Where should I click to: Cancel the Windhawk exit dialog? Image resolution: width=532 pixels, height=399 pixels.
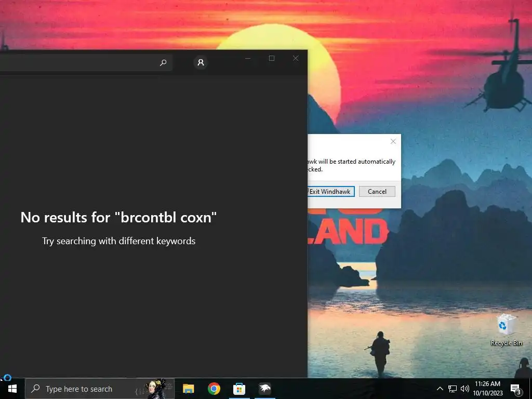(x=377, y=191)
